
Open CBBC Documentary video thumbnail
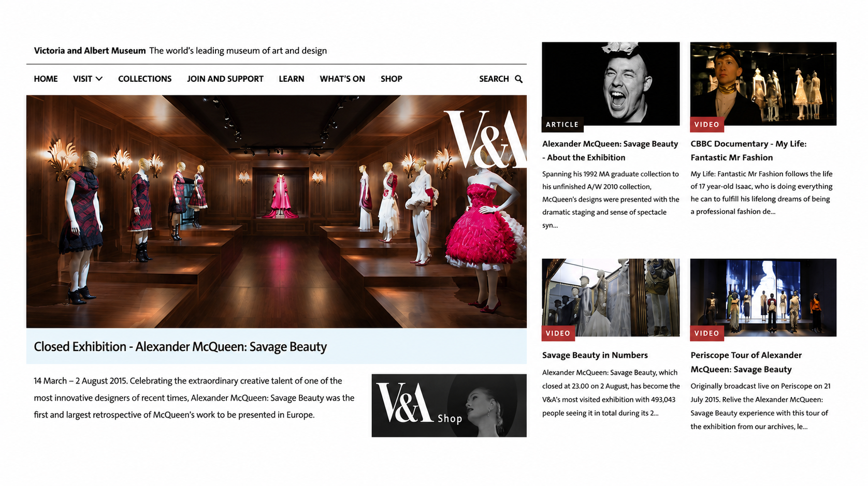763,83
